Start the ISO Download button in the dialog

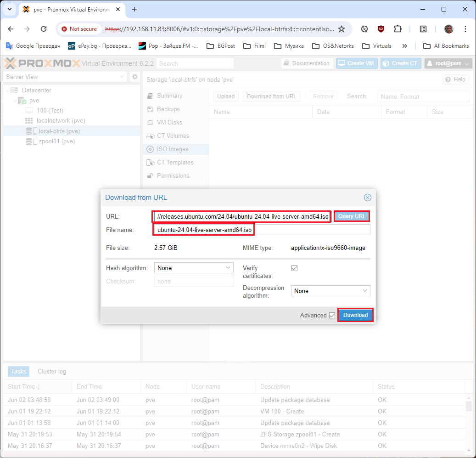tap(355, 315)
